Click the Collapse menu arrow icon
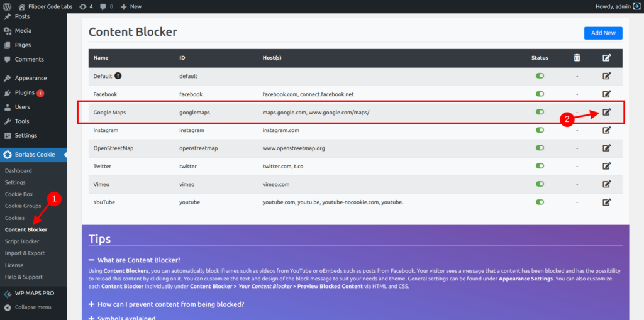This screenshot has height=320, width=644. (8, 307)
